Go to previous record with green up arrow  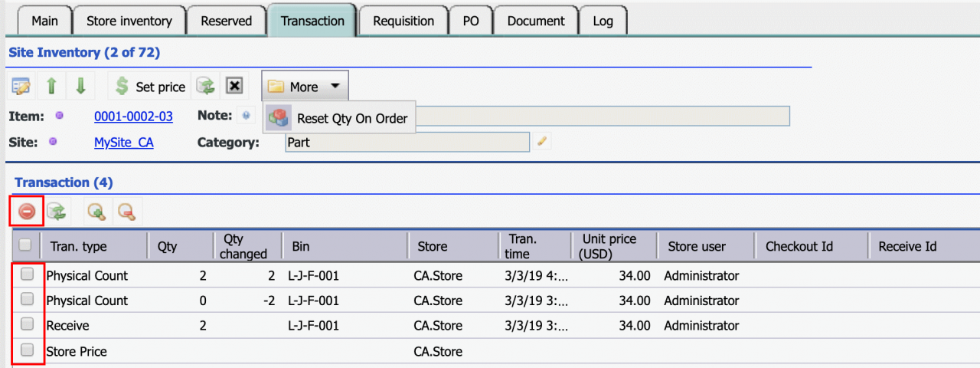click(x=51, y=86)
